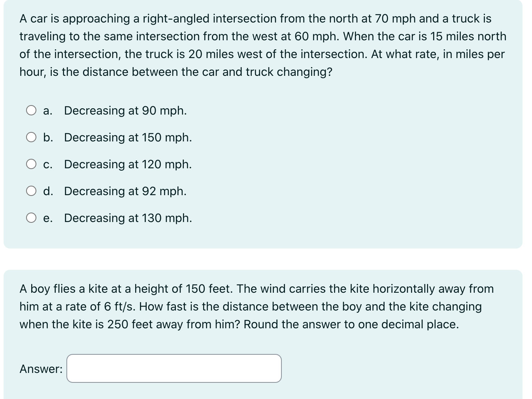
Task: Choose the answer 'Decreasing at 130 mph'
Action: 128,218
